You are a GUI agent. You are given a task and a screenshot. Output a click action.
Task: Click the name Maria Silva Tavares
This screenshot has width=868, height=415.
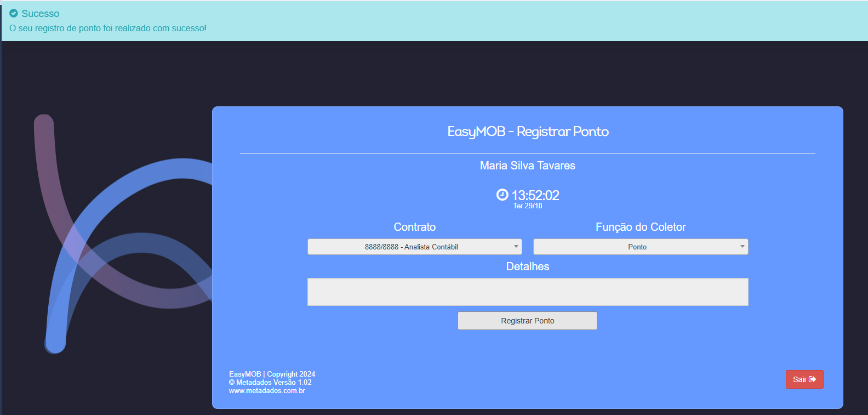(528, 166)
